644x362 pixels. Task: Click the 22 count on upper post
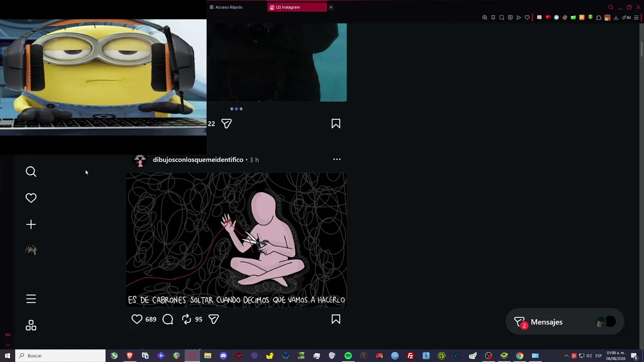click(x=211, y=124)
